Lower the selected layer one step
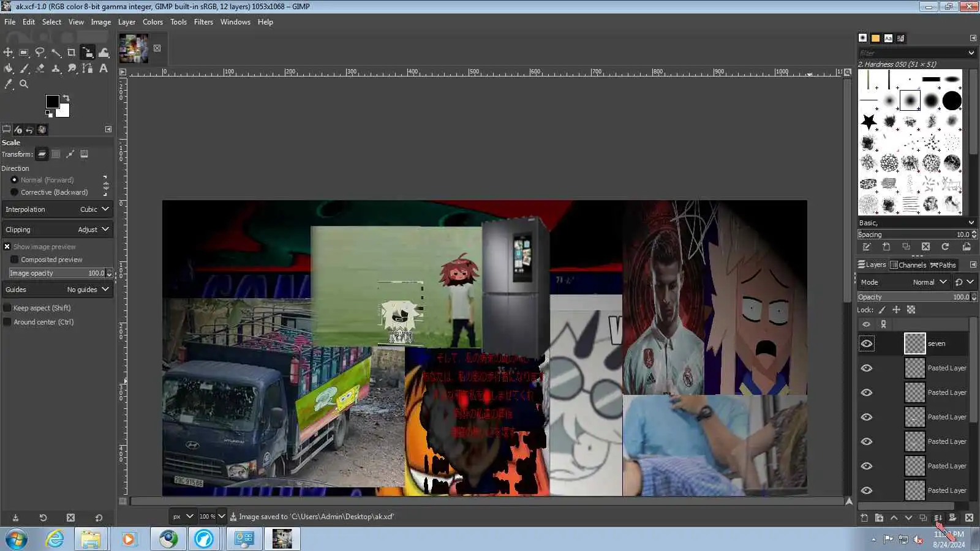 click(908, 518)
